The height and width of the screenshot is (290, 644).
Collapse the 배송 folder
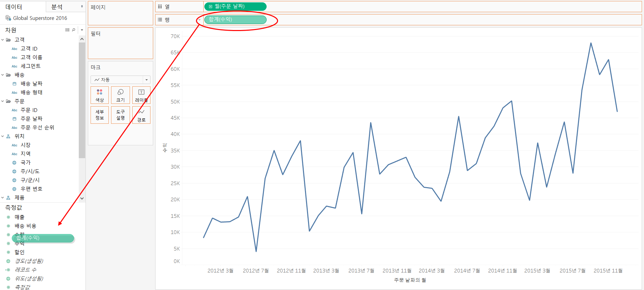coord(3,75)
